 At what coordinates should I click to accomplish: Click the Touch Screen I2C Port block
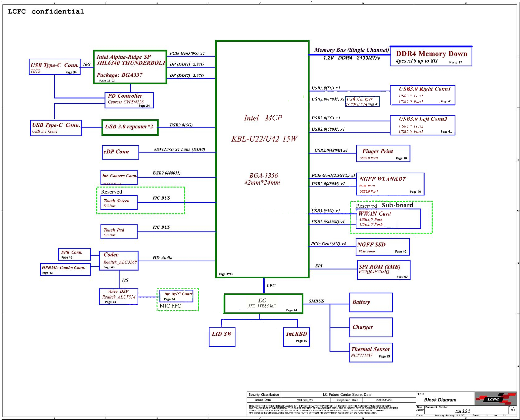[119, 202]
